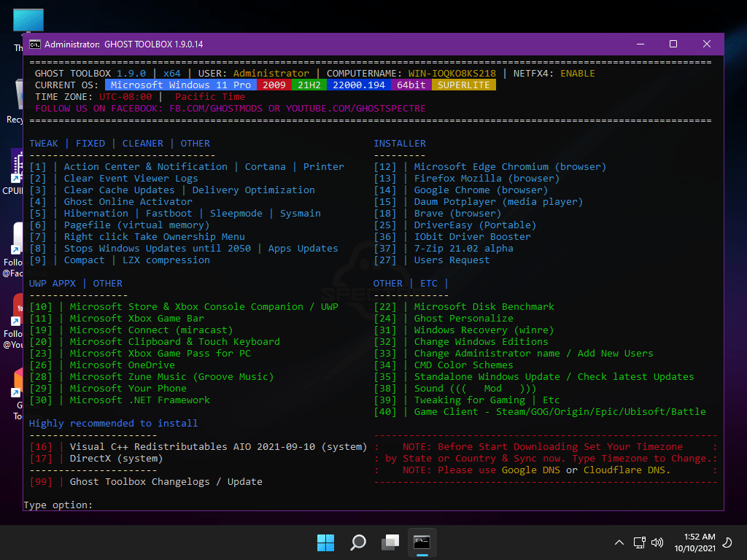Click 'DriverEasy (Portable)' line
This screenshot has height=560, width=747.
476,225
